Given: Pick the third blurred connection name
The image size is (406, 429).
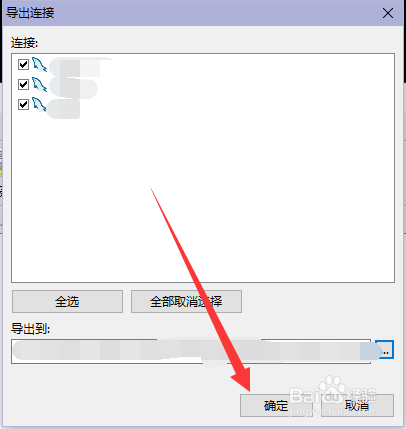Looking at the screenshot, I should pyautogui.click(x=64, y=108).
